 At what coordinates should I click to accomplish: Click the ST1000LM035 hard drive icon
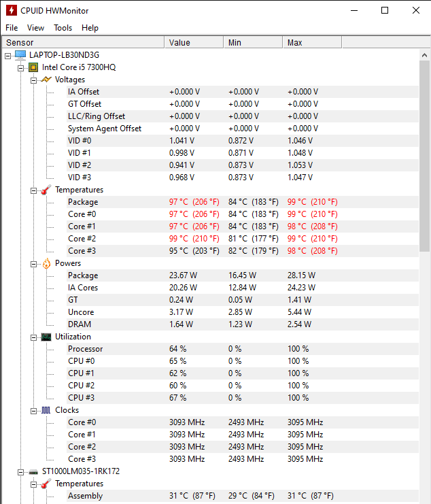pos(33,472)
